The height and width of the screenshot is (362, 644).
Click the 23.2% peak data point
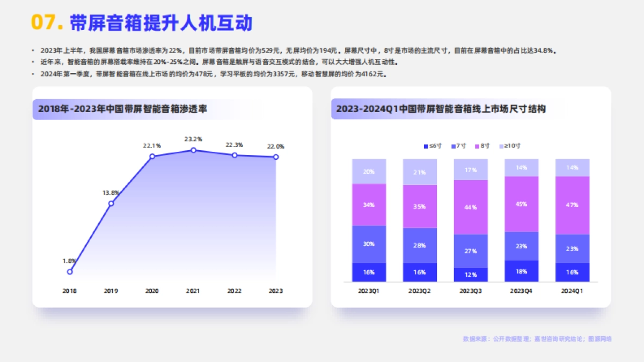pos(193,150)
